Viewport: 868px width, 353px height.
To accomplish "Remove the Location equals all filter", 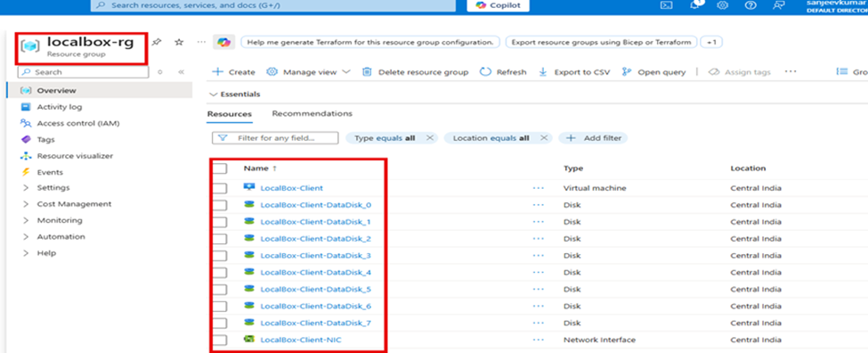I will coord(544,138).
